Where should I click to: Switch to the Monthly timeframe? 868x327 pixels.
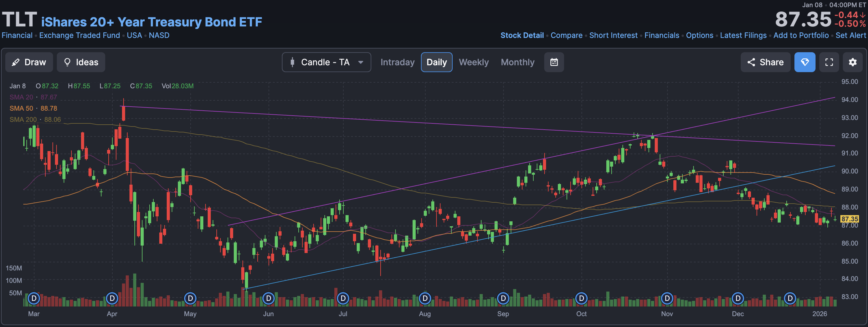517,62
